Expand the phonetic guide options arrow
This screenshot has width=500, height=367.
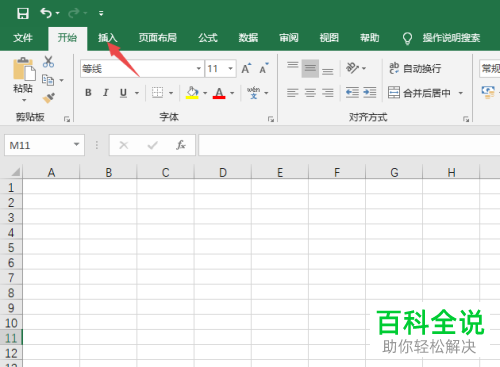click(266, 93)
